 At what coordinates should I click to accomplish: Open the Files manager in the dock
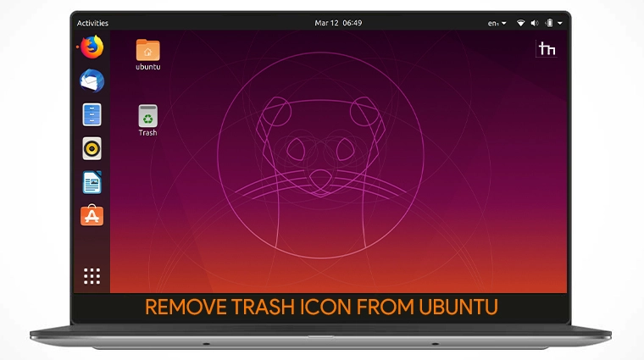pos(92,114)
